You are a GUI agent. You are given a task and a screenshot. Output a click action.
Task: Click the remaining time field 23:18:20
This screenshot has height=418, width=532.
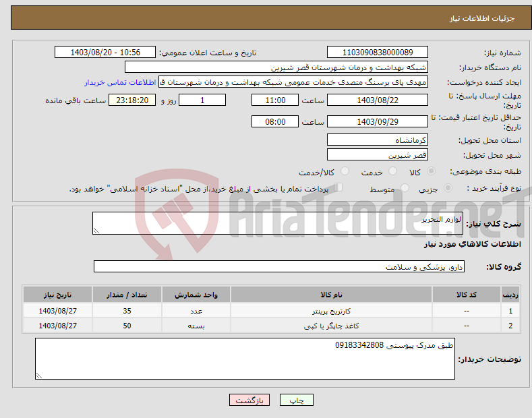coord(132,100)
